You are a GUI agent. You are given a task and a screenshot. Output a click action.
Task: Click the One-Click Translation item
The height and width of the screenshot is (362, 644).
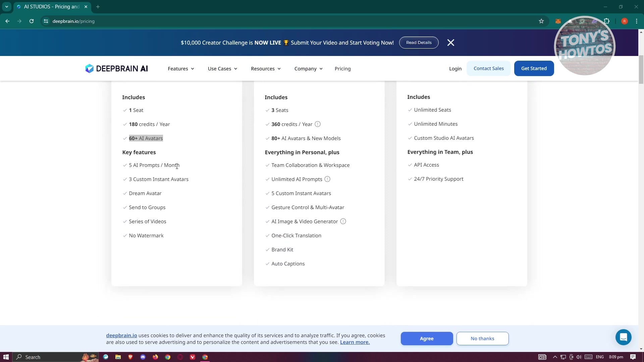click(296, 236)
